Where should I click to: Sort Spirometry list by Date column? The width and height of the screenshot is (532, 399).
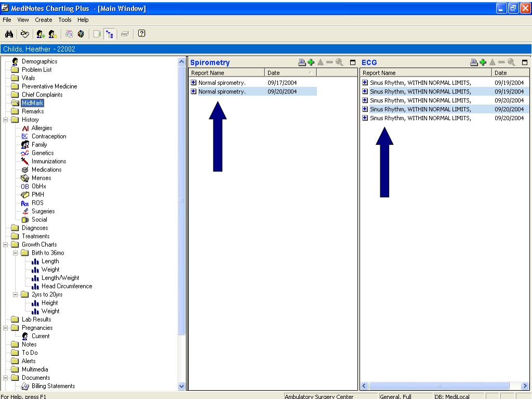(x=290, y=73)
